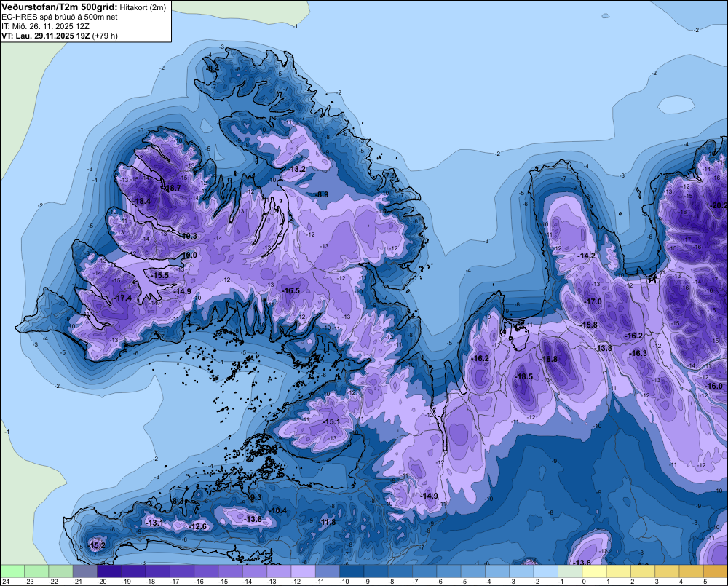
Task: Click the -13.2 temperature label
Action: click(x=297, y=169)
